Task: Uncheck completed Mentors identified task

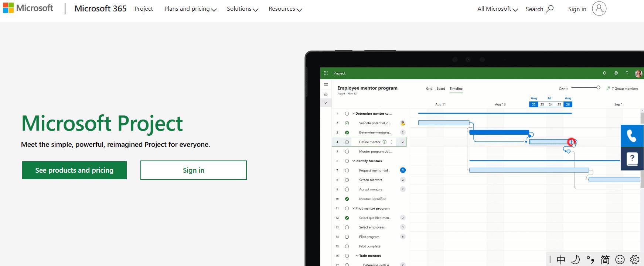Action: click(347, 199)
